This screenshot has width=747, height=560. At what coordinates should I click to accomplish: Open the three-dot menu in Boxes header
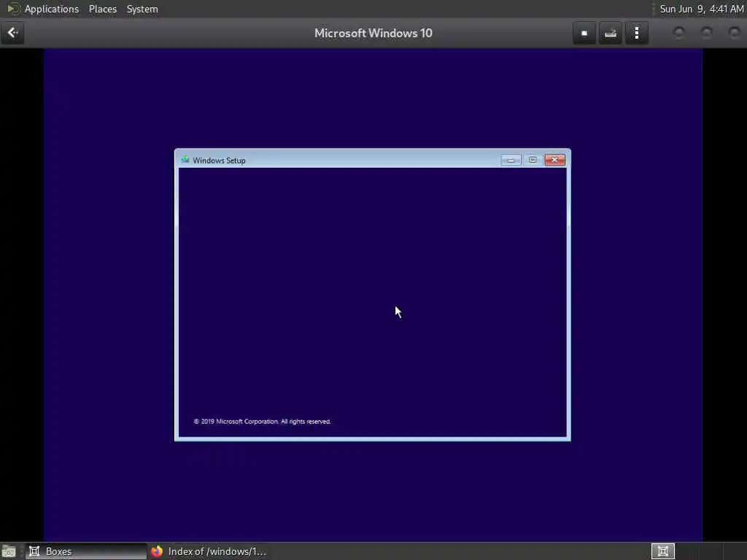(636, 33)
